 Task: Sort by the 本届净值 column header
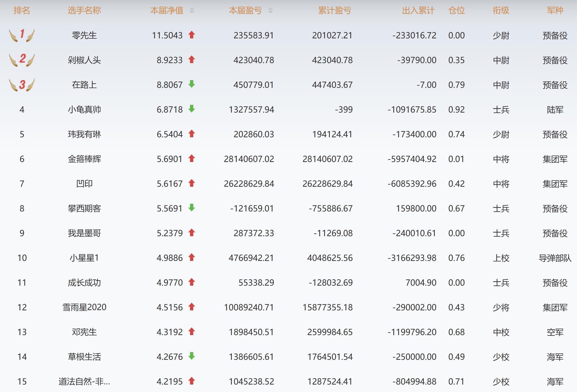[x=167, y=11]
